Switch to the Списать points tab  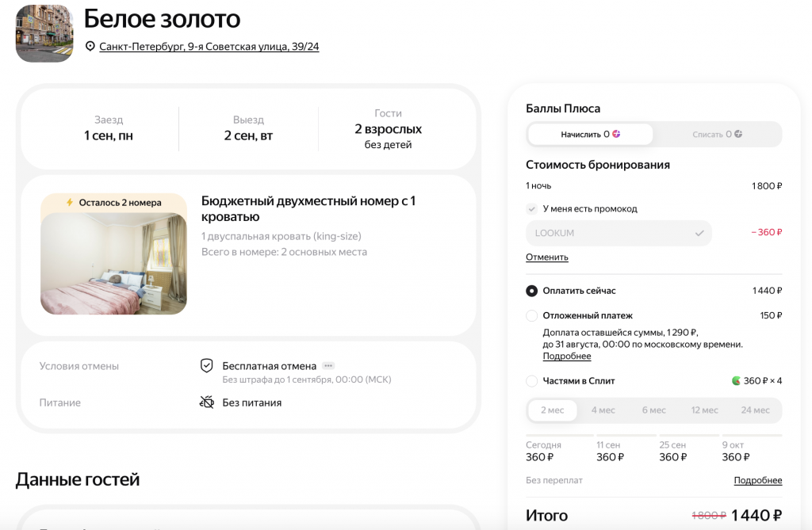pyautogui.click(x=717, y=135)
